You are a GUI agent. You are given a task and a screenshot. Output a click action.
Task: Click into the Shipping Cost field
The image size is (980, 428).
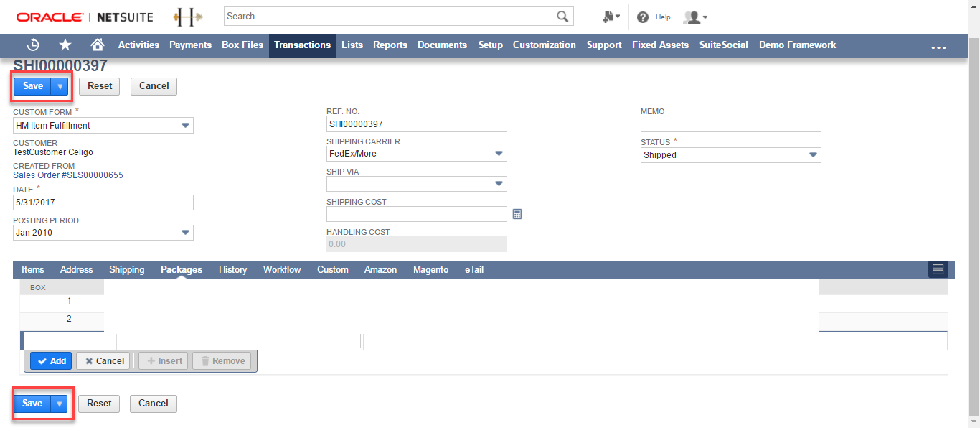pyautogui.click(x=417, y=214)
